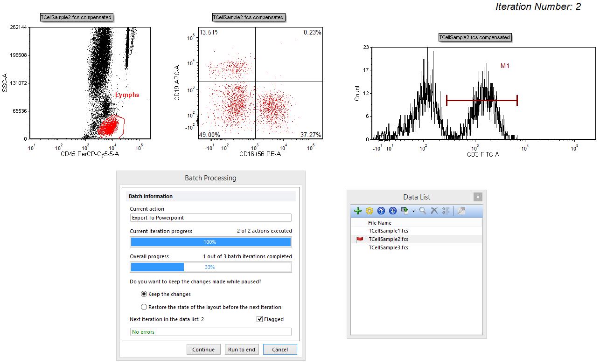Screen dimensions: 600x364
Task: Click the blue move down arrow icon
Action: (x=393, y=211)
